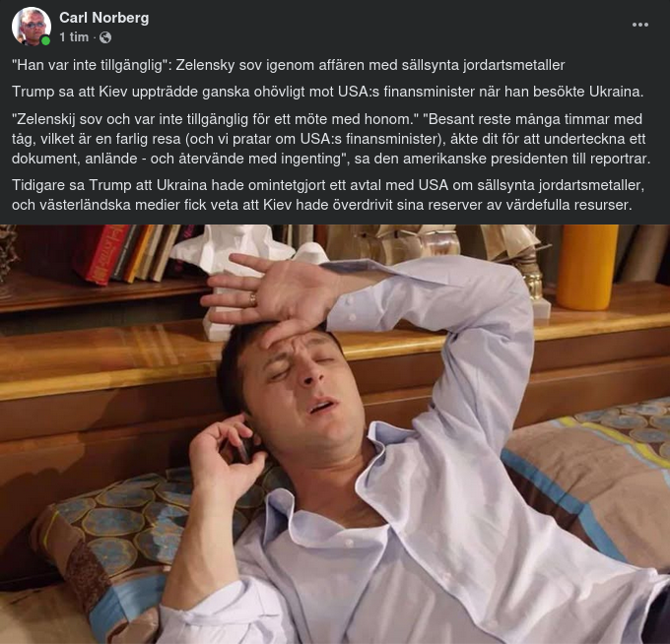The width and height of the screenshot is (670, 644).
Task: Click the gold ring on the raised hand
Action: [252, 299]
